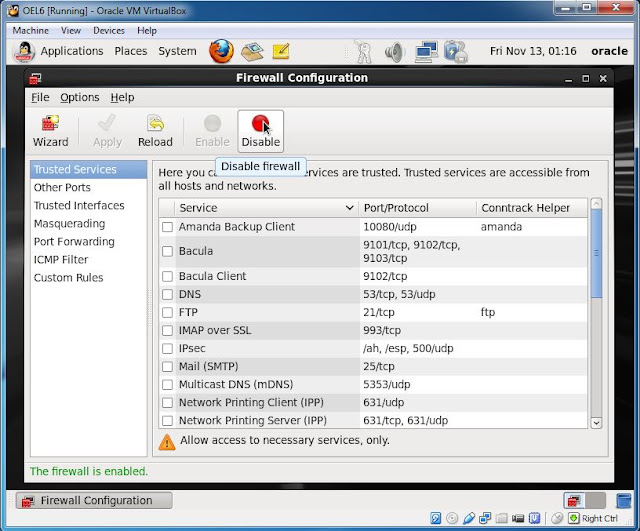Enable the Bacula Client checkbox
Viewport: 640px width, 531px height.
click(x=167, y=276)
